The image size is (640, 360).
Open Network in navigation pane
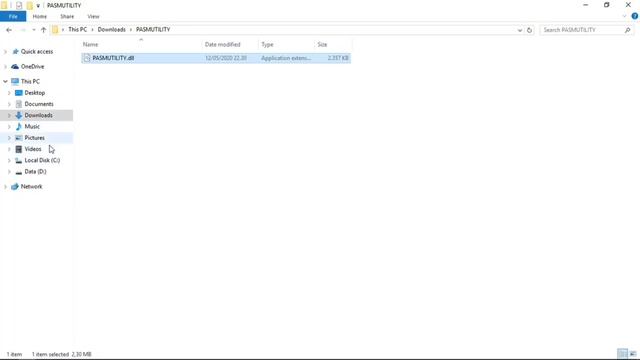coord(31,187)
